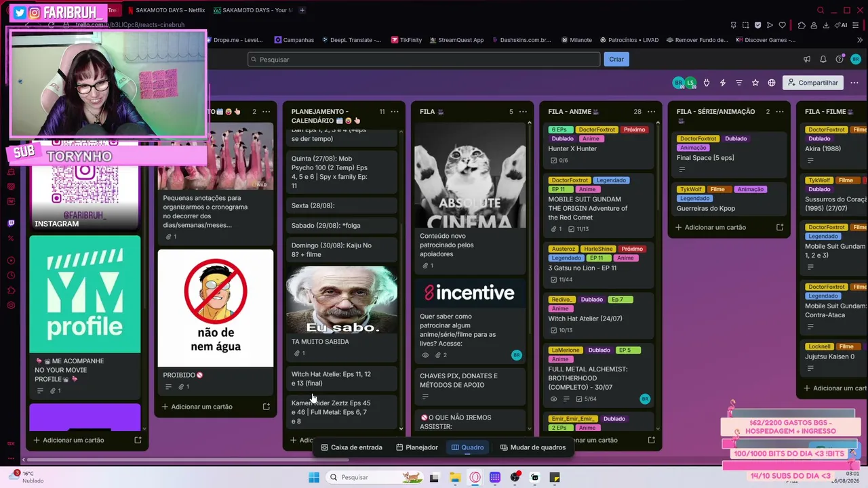This screenshot has width=868, height=488.
Task: Open the Caixa de entrada view
Action: click(352, 447)
